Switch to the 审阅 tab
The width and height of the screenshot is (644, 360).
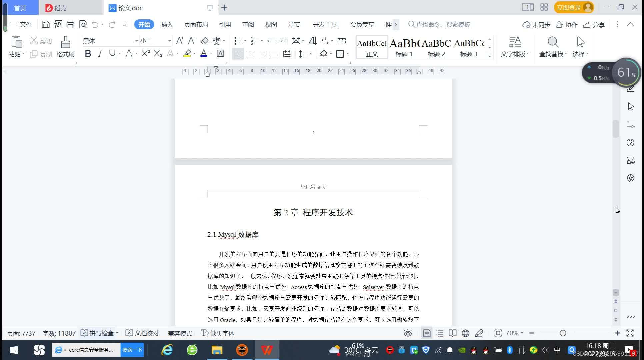[x=248, y=24]
